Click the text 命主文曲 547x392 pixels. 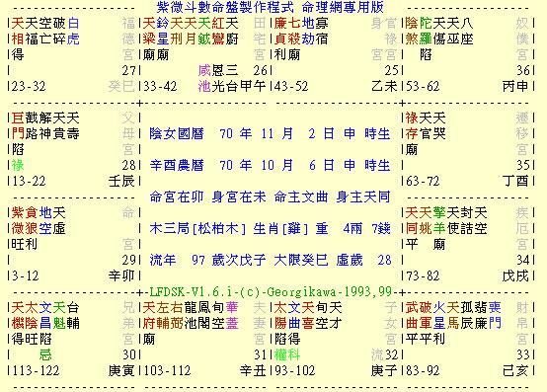coord(301,197)
